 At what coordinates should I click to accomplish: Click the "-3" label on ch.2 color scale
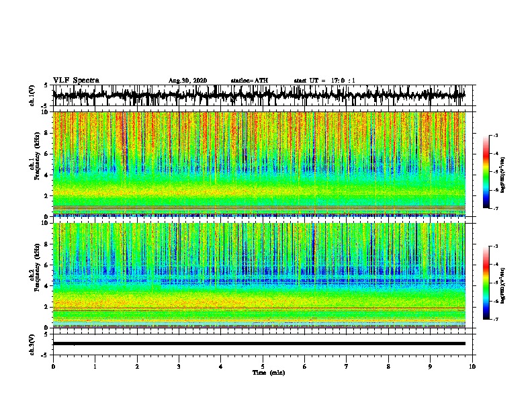(495, 246)
